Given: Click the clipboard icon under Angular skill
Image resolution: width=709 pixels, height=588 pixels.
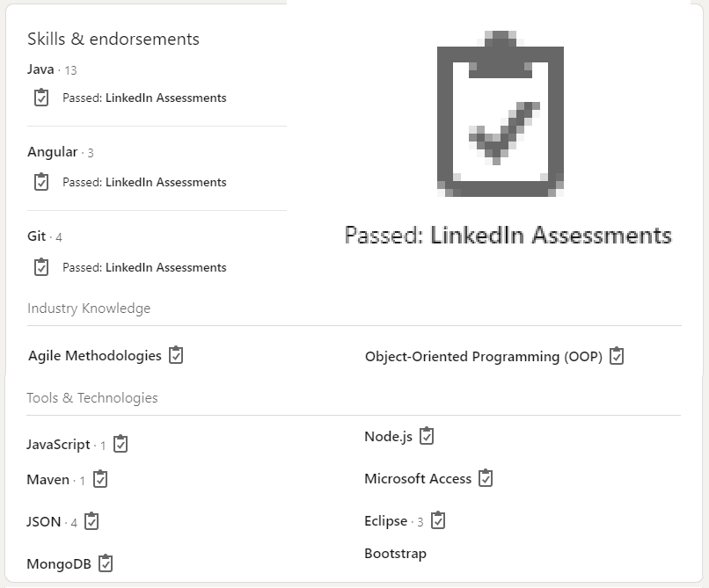Looking at the screenshot, I should pos(41,182).
